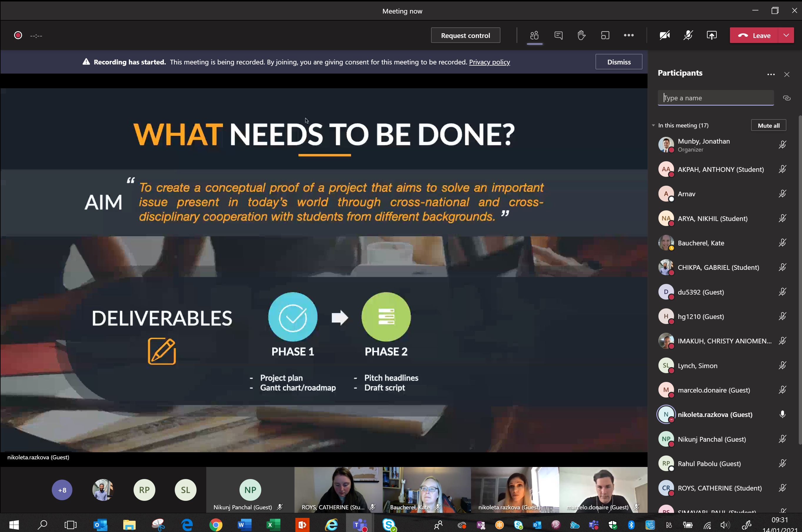Viewport: 802px width, 532px height.
Task: Click the RP avatar in video strip
Action: point(144,490)
